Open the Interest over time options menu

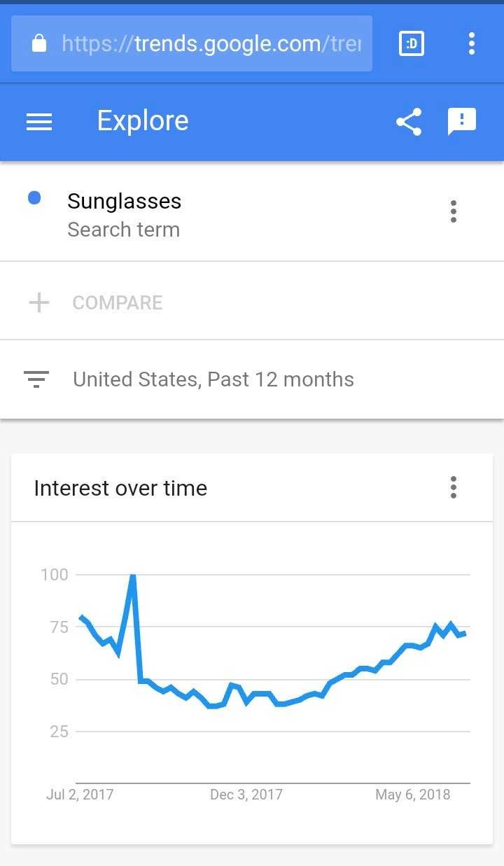click(x=454, y=487)
